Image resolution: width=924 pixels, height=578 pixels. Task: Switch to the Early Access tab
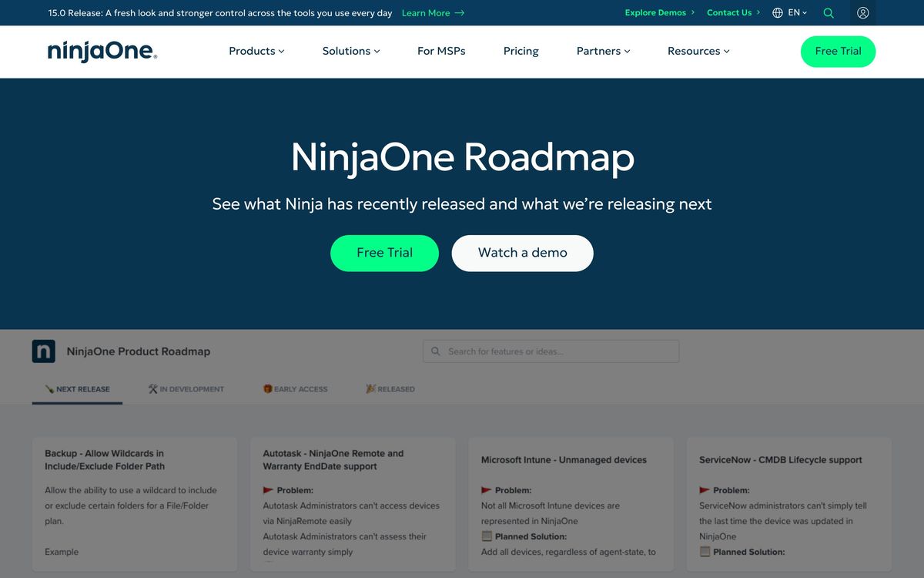tap(295, 389)
